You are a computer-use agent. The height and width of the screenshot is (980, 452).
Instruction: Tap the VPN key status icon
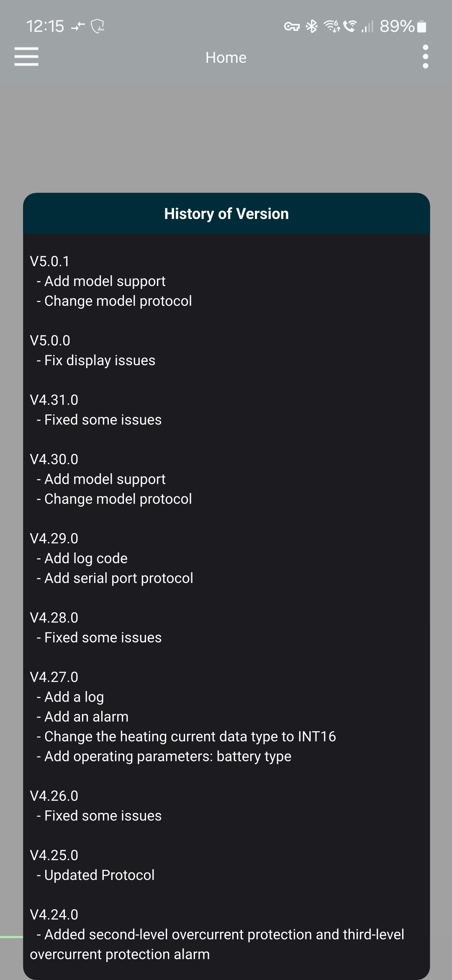click(x=292, y=27)
